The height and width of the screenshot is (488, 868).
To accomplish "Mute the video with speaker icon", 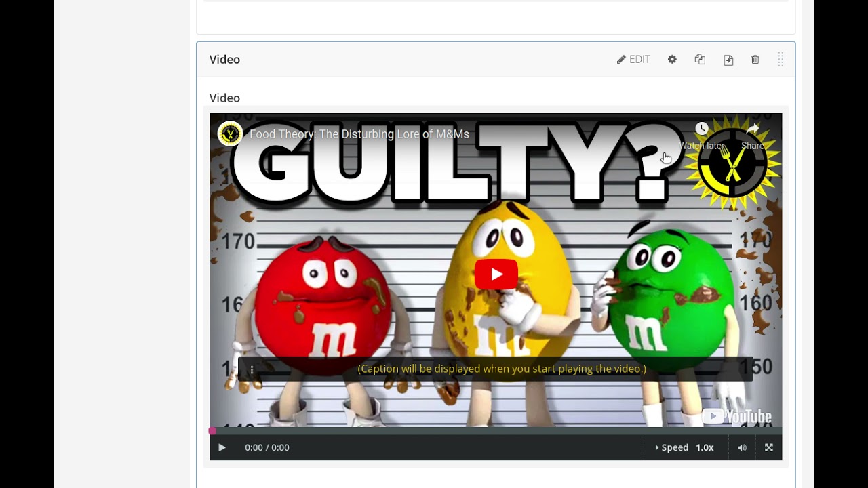I will (742, 447).
